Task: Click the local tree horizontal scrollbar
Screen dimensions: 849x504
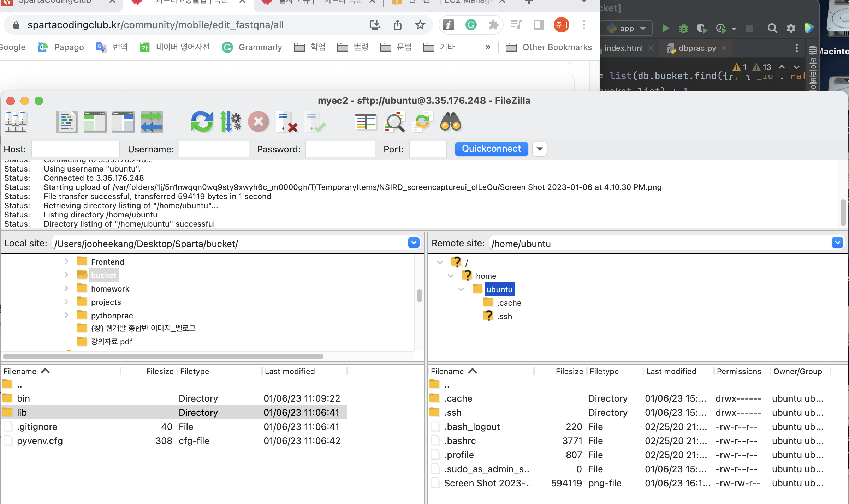Action: [163, 356]
